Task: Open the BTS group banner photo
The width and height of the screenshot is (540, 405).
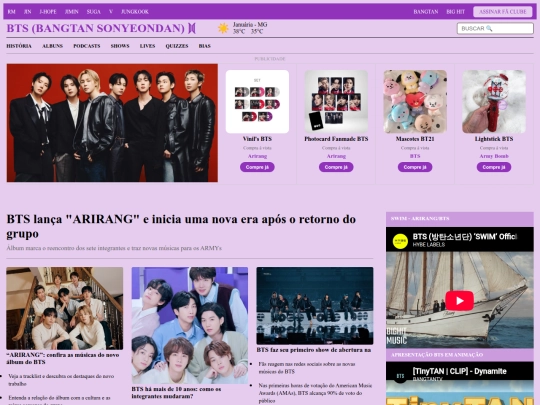Action: click(x=112, y=123)
